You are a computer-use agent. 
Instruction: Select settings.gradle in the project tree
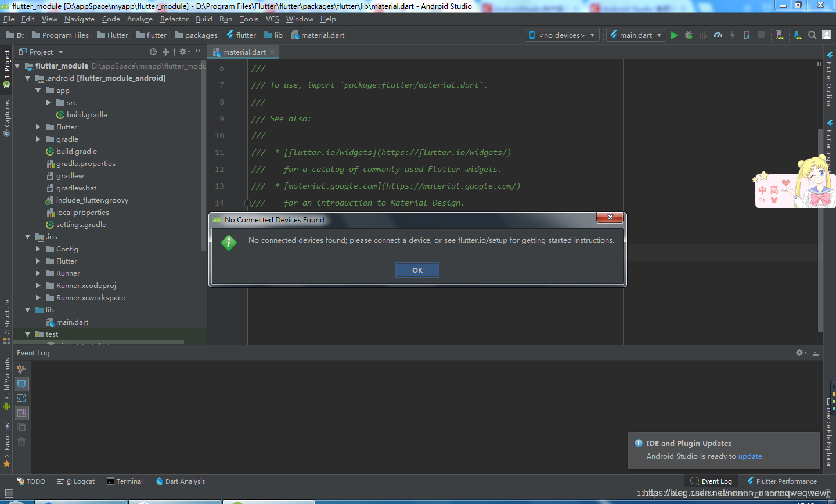[75, 224]
